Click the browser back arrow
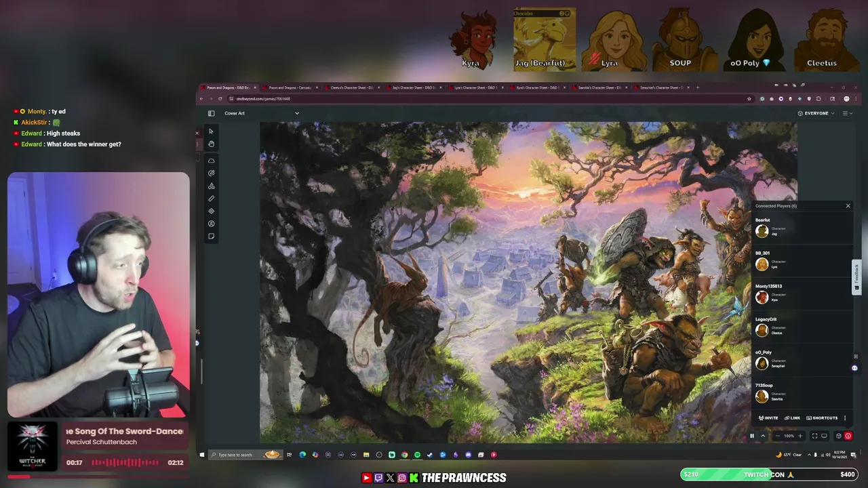This screenshot has height=488, width=868. [x=201, y=99]
